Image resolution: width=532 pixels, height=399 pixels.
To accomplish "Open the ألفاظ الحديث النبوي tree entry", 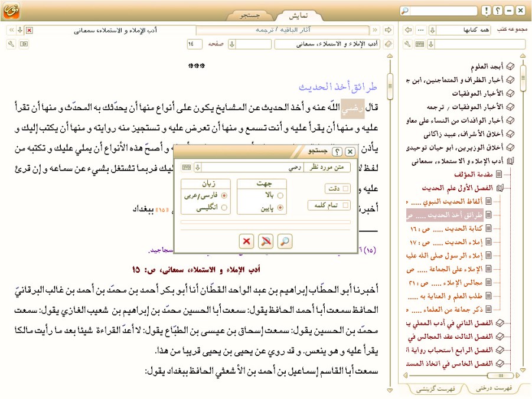I will (x=445, y=201).
